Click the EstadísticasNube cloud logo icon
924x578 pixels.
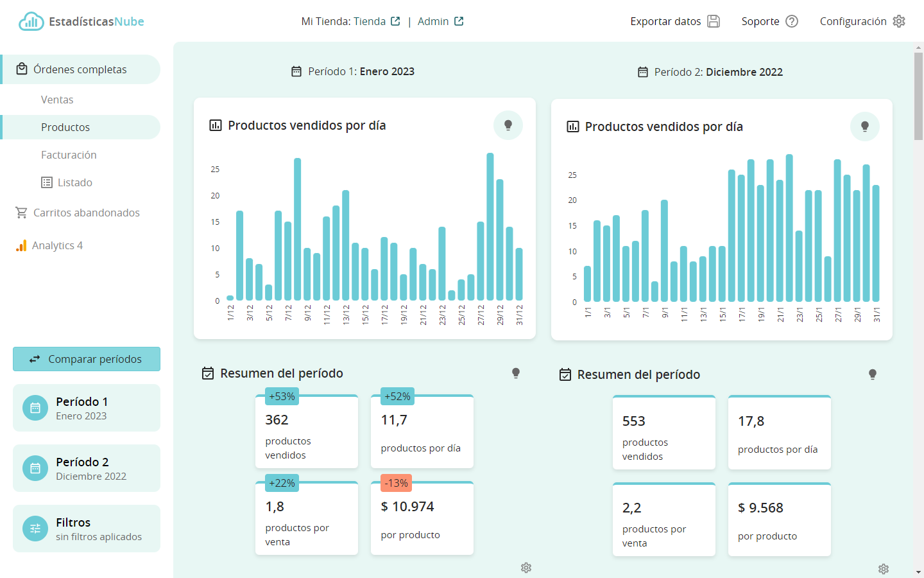pyautogui.click(x=31, y=21)
